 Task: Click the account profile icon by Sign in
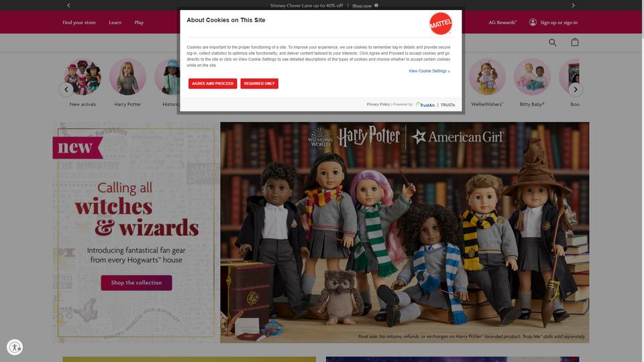tap(533, 22)
